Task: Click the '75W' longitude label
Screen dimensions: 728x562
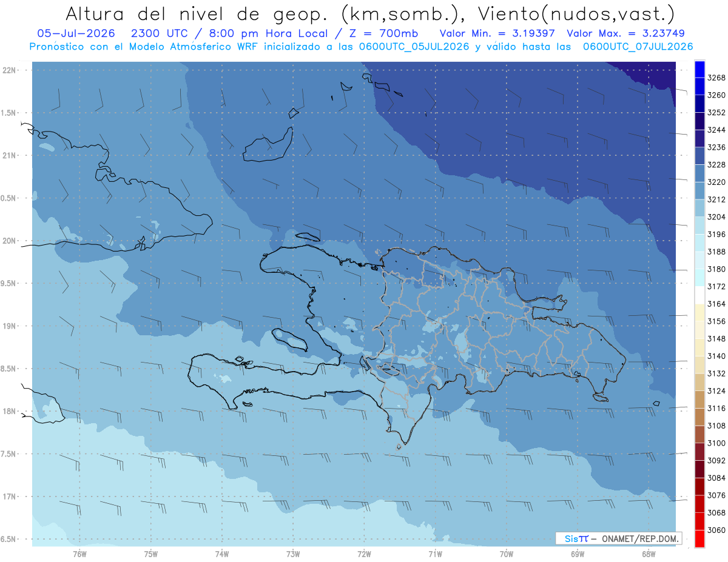Action: coord(151,554)
